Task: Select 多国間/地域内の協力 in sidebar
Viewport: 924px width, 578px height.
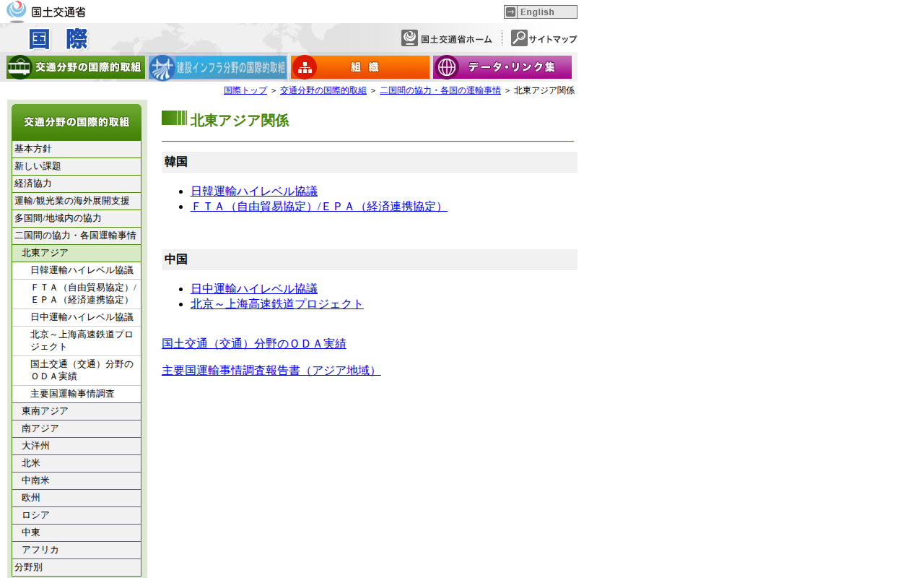Action: pyautogui.click(x=77, y=218)
